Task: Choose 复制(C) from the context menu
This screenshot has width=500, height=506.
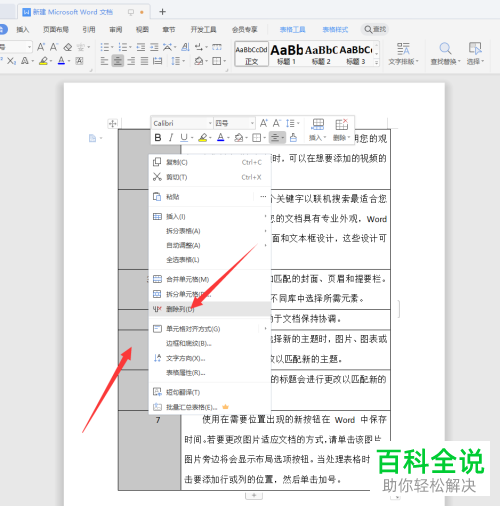Action: click(x=209, y=162)
